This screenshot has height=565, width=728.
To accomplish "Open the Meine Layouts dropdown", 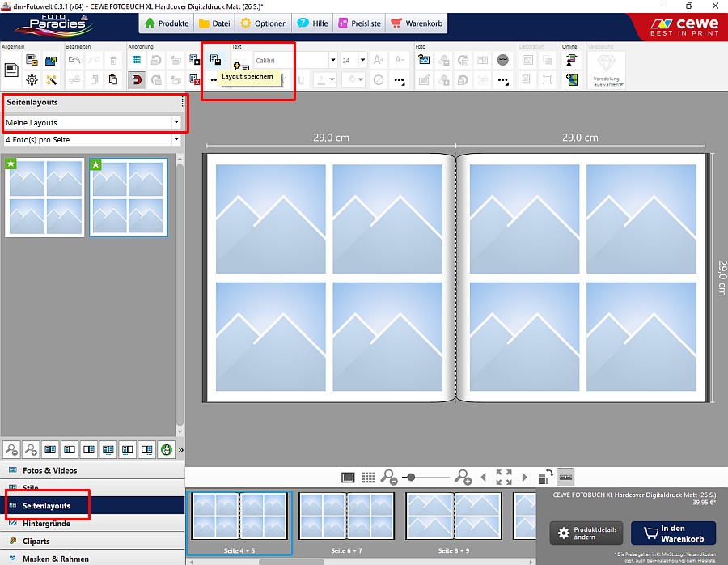I will (92, 123).
